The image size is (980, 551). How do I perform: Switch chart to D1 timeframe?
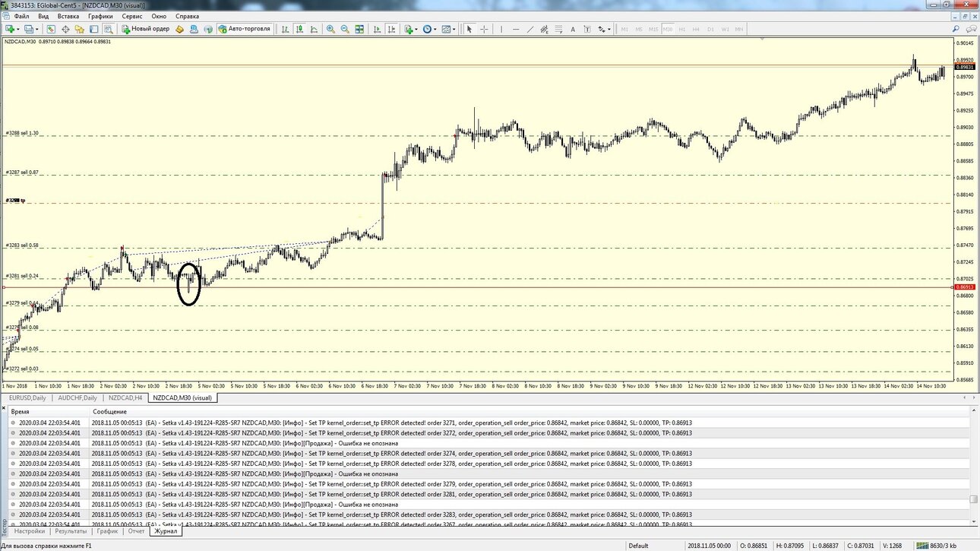pos(711,29)
